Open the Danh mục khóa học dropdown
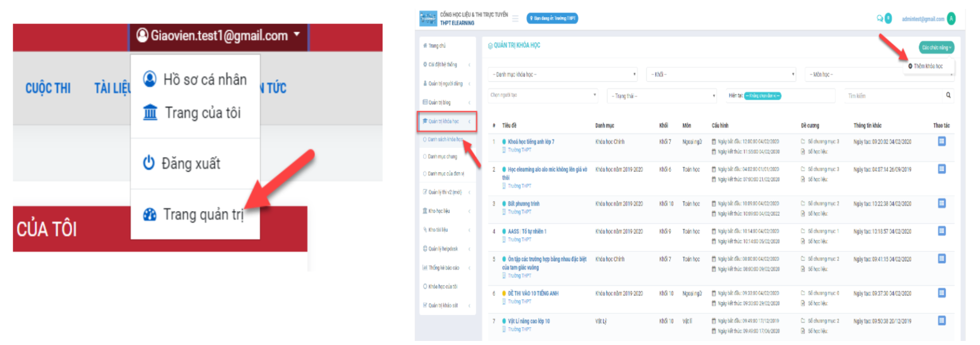This screenshot has height=345, width=980. 562,75
